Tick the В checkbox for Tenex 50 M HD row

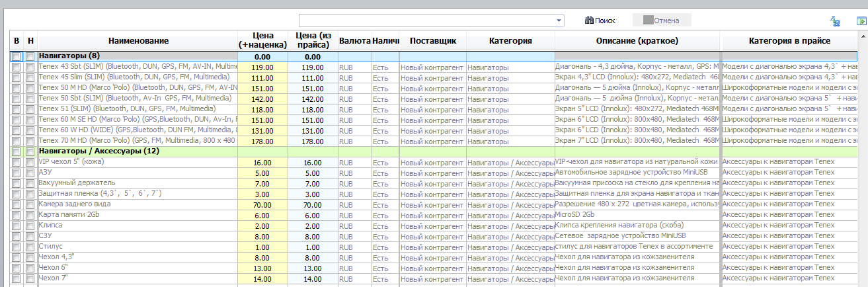pos(16,88)
